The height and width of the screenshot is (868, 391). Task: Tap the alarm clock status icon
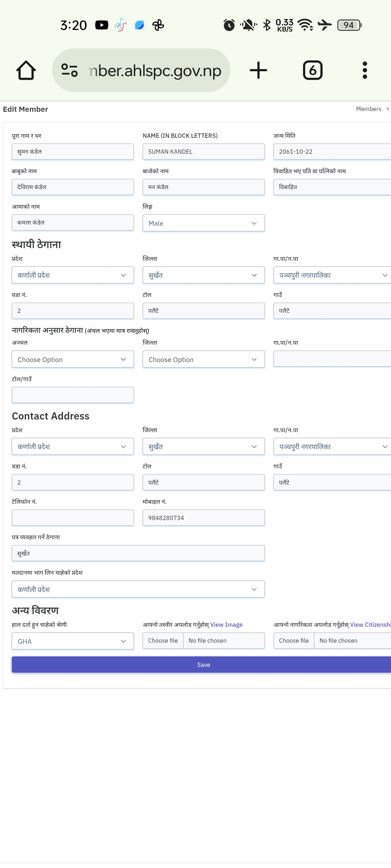coord(229,25)
